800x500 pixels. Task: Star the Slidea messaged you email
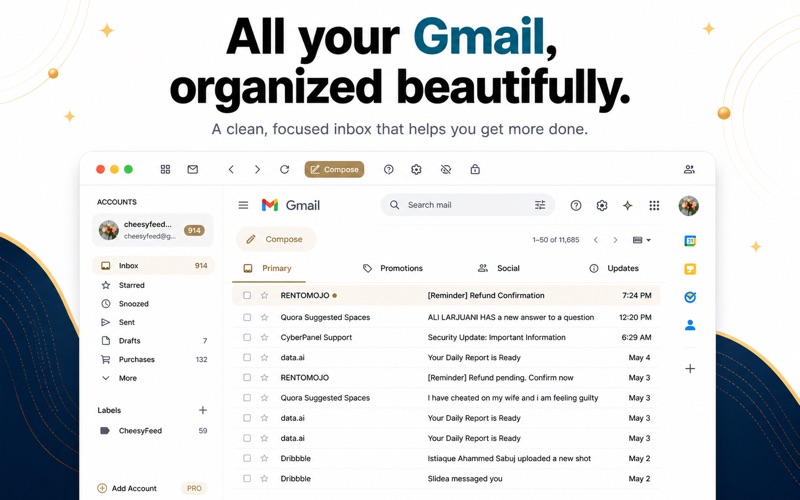(264, 479)
